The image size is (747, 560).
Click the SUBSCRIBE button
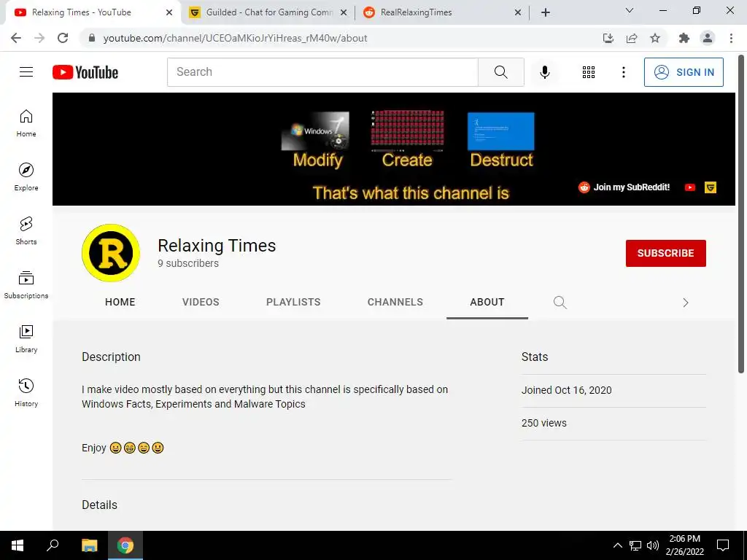point(665,253)
